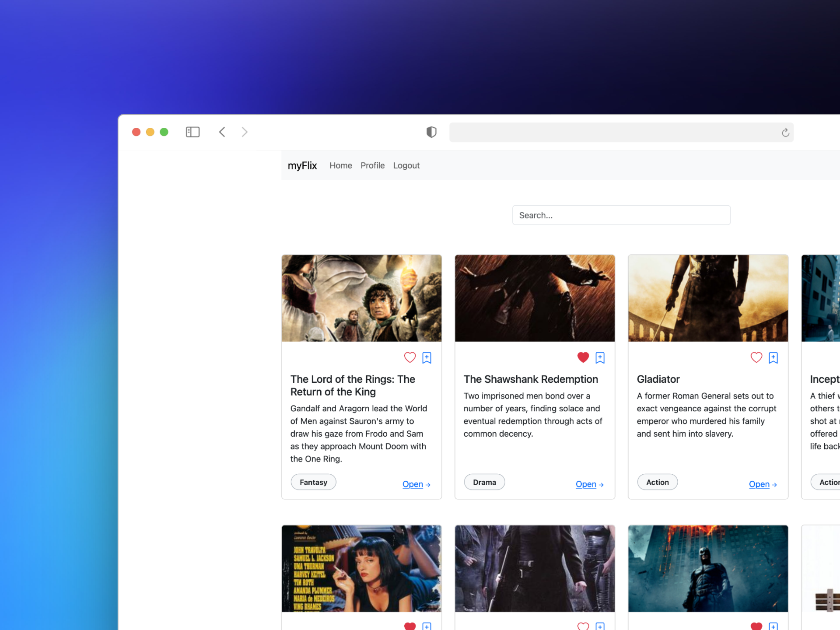Click the Fantasy genre badge
The image size is (840, 630).
314,482
